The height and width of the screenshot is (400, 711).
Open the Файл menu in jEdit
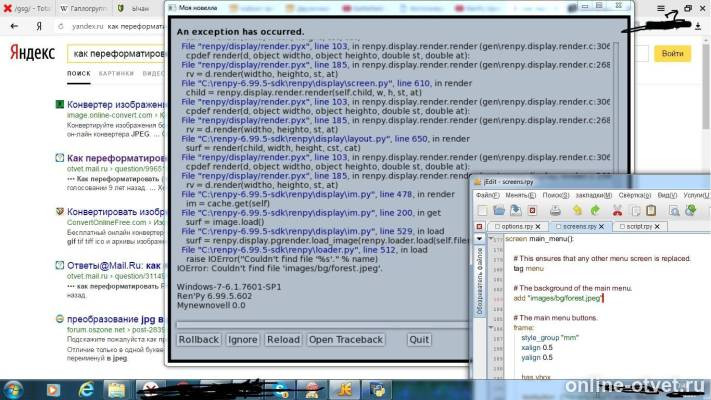(x=487, y=195)
